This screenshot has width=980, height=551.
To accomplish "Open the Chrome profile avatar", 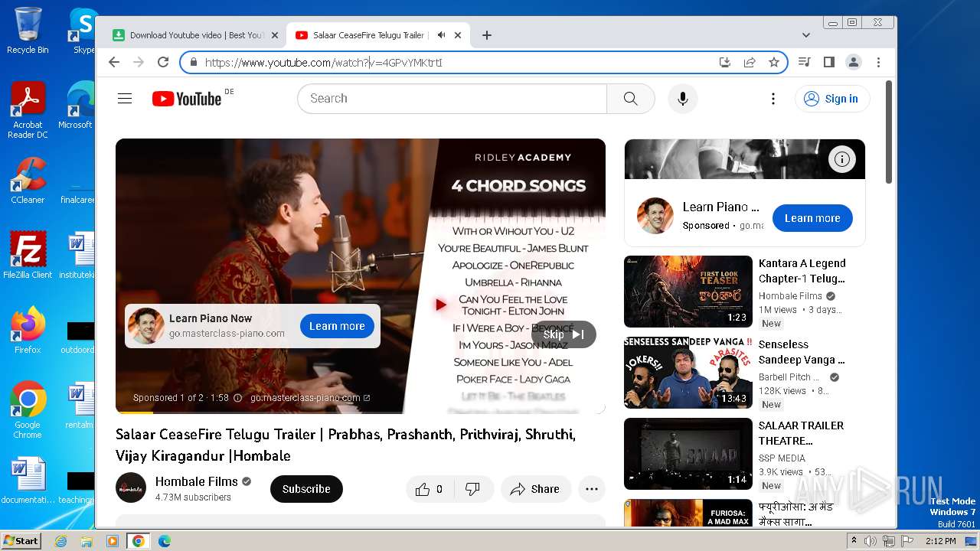I will [854, 62].
